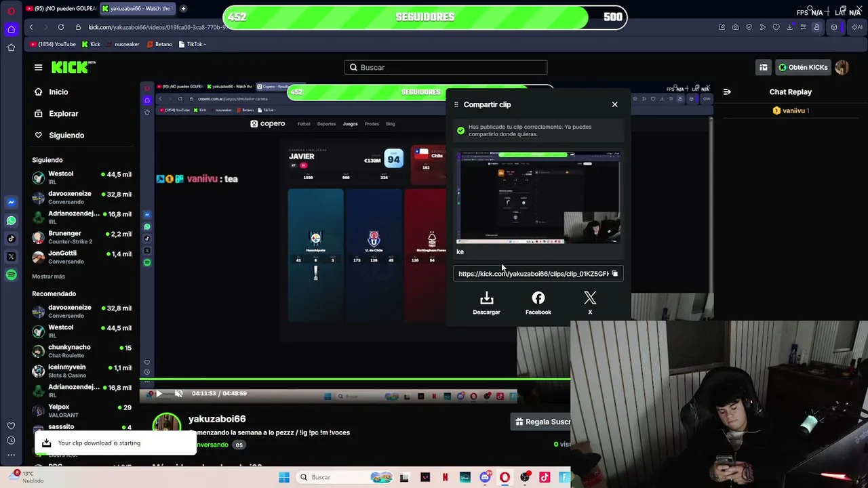Select the yakuzaboi66 Kick browser tab

[138, 9]
